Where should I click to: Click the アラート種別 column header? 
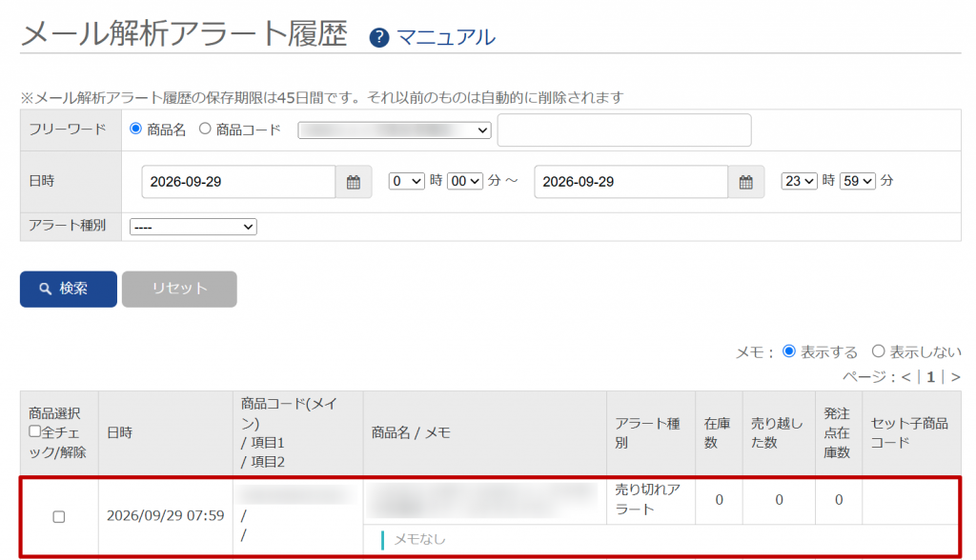(650, 433)
